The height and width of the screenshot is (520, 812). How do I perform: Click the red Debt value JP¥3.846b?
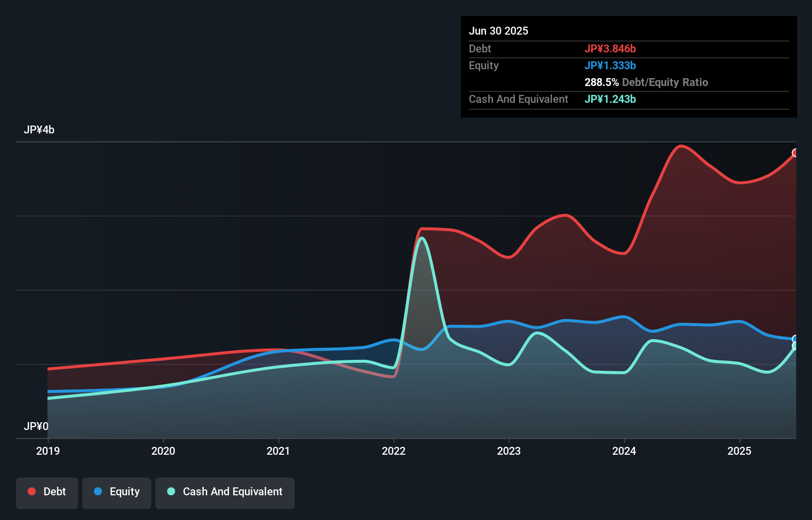(x=611, y=48)
